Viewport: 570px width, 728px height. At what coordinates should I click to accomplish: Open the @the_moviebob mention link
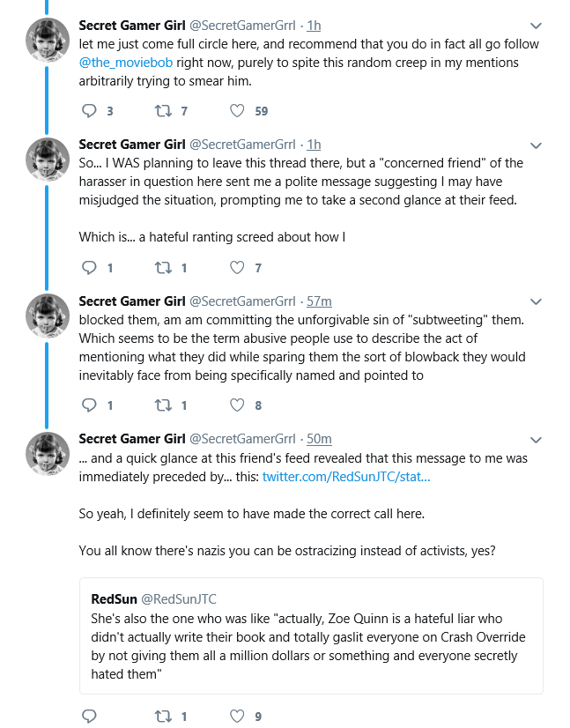(x=126, y=63)
